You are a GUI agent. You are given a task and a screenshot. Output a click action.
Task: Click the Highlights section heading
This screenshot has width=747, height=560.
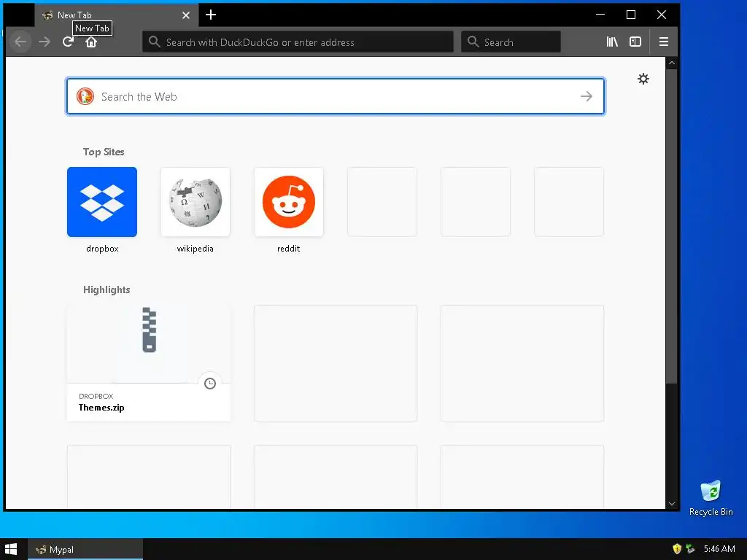[107, 289]
